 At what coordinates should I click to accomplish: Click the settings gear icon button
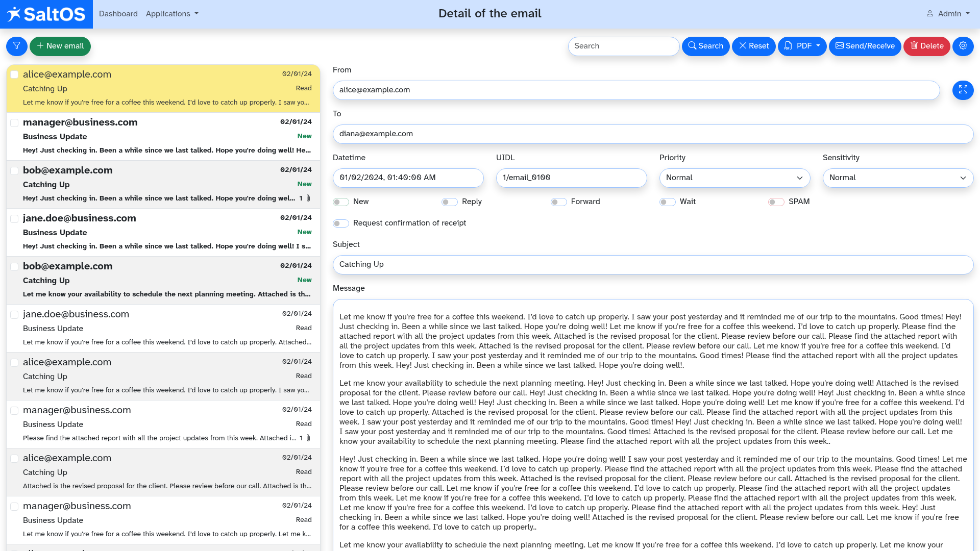coord(963,46)
